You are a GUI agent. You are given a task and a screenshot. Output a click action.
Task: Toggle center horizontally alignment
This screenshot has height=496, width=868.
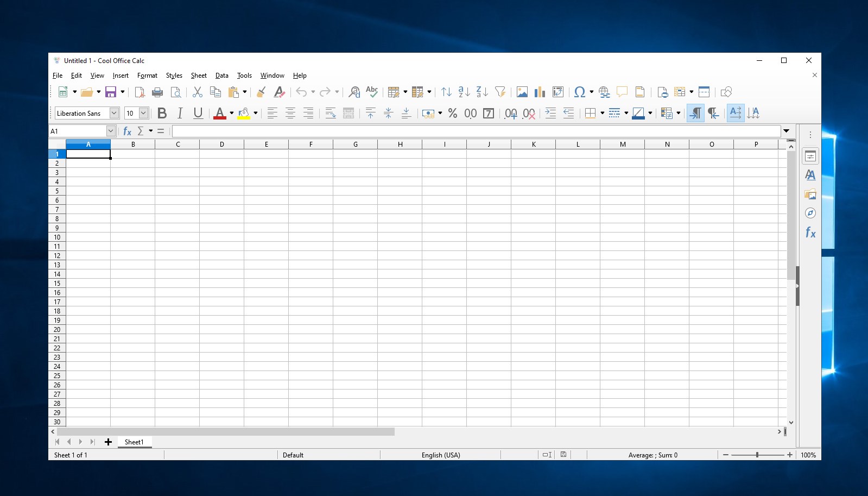[290, 113]
